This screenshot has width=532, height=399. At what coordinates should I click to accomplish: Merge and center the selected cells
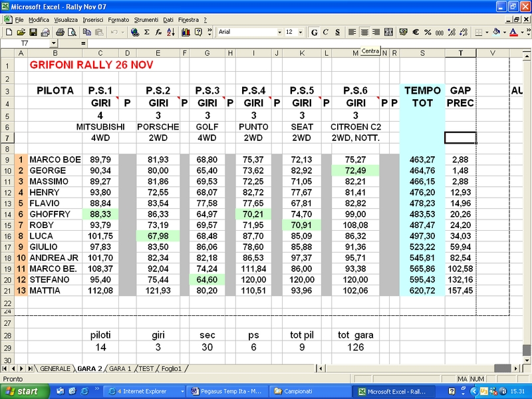tap(388, 32)
